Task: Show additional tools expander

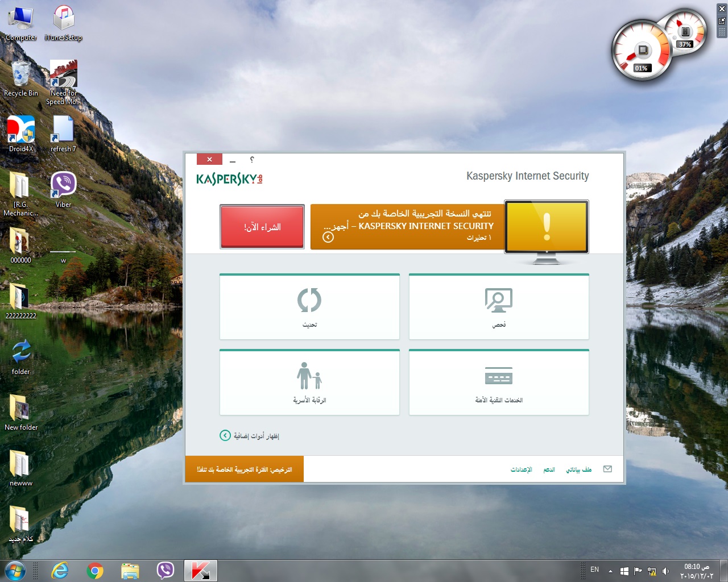Action: coord(250,436)
